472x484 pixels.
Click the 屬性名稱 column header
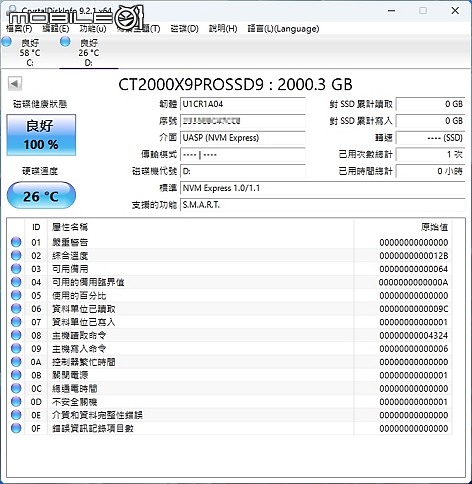(201, 227)
